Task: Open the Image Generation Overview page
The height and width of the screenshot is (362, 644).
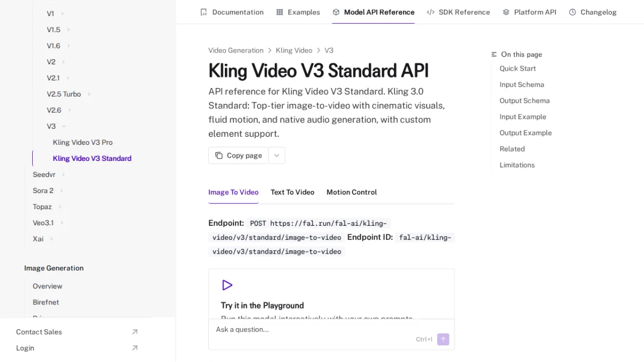Action: click(x=47, y=286)
